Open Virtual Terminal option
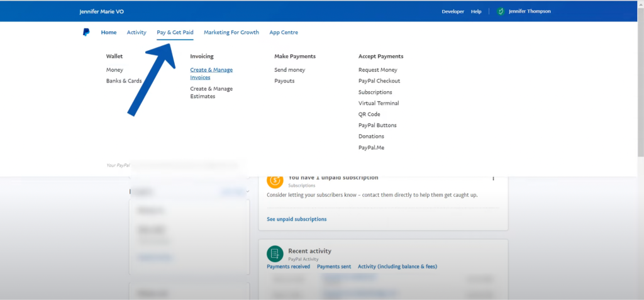The height and width of the screenshot is (300, 644). (379, 103)
